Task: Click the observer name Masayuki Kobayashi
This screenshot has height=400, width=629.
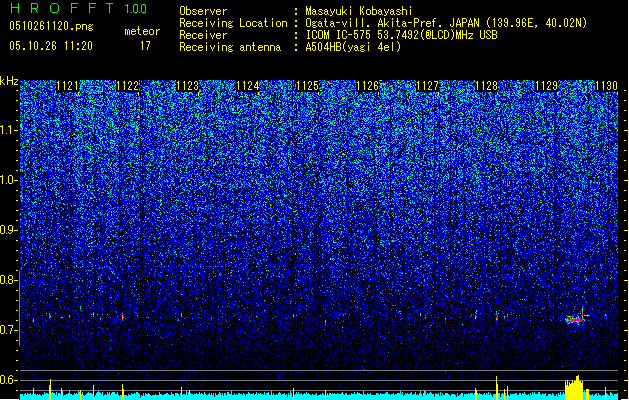Action: tap(359, 11)
